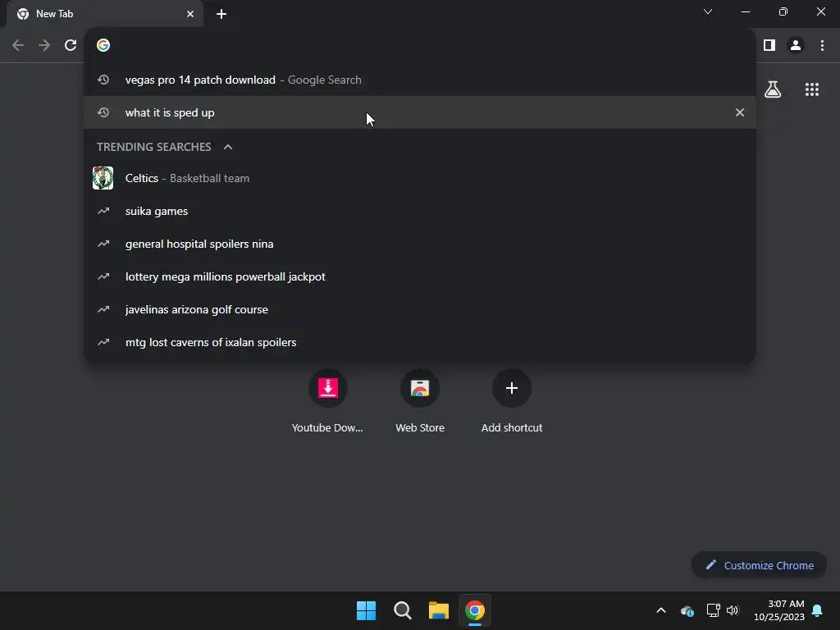The height and width of the screenshot is (630, 840).
Task: Go forward with the forward arrow
Action: pyautogui.click(x=44, y=46)
